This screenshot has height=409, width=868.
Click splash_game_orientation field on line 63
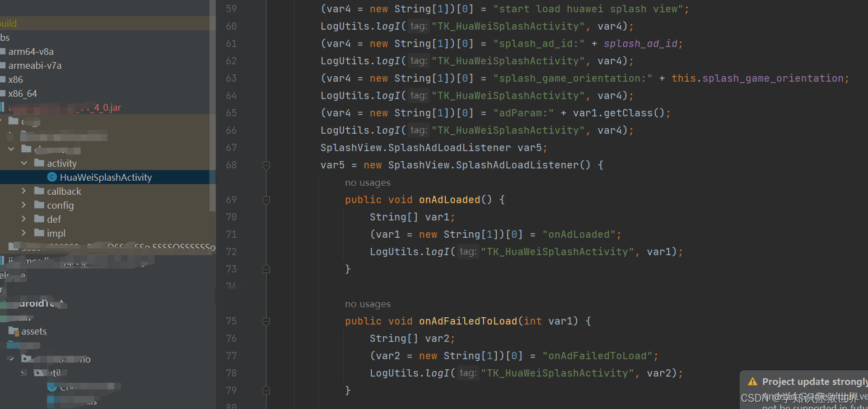[773, 78]
